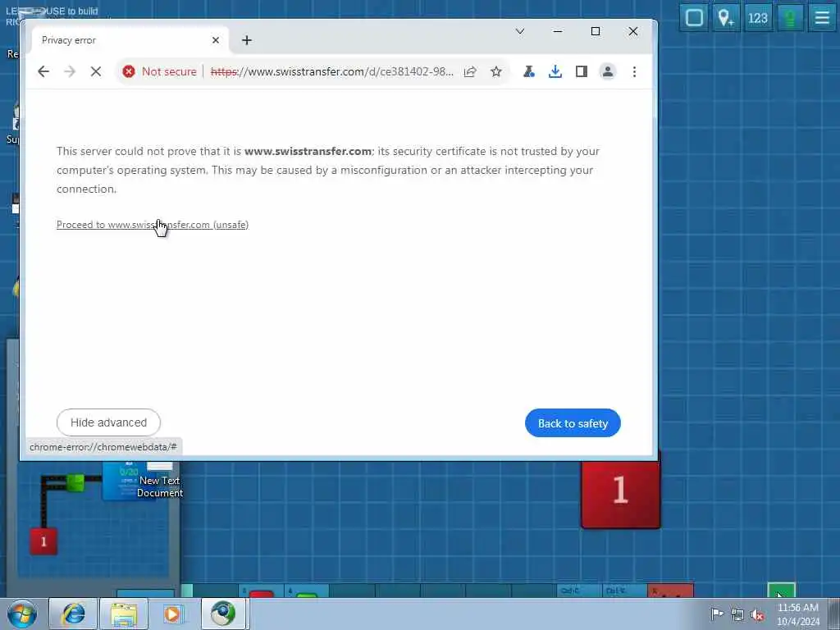This screenshot has width=840, height=630.
Task: Open the Chrome Labs flask icon
Action: pos(529,71)
